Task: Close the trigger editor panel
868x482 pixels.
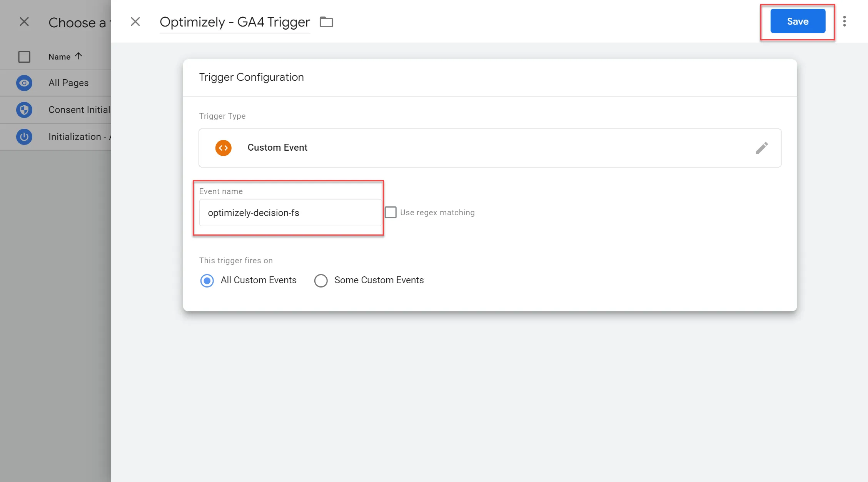Action: click(135, 22)
